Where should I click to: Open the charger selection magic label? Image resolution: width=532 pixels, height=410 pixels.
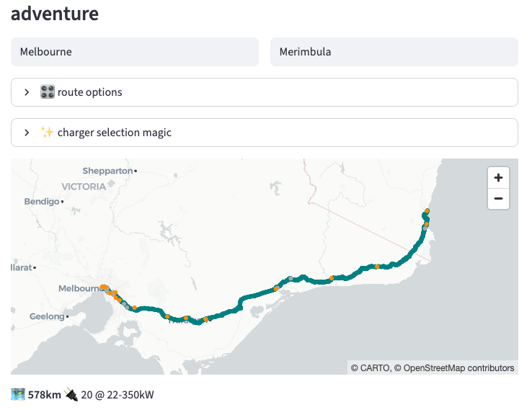coord(114,133)
